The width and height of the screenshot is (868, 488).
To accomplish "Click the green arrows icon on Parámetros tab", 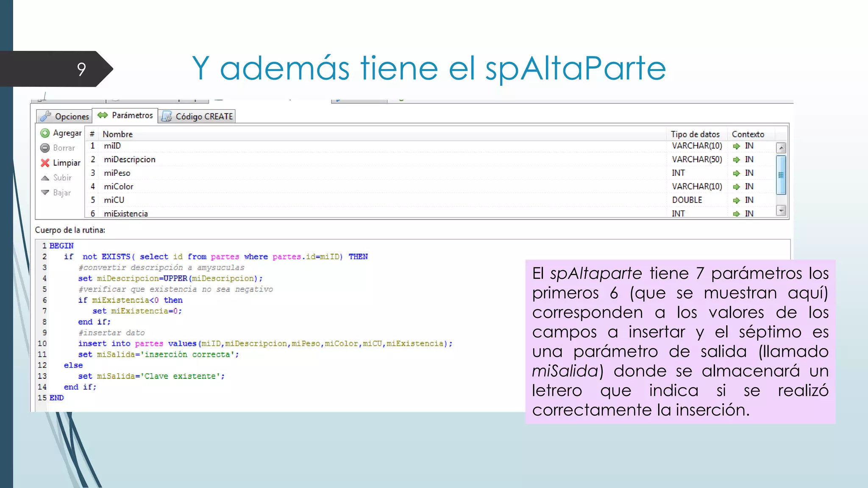I will coord(102,115).
